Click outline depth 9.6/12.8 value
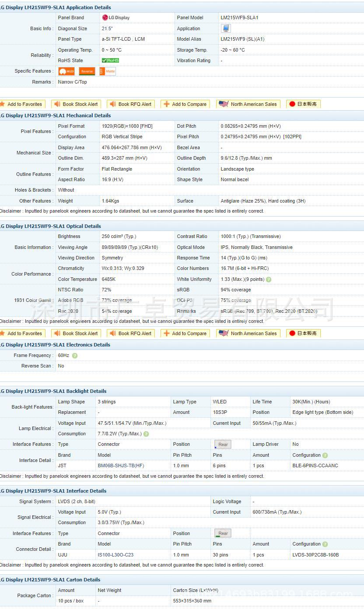364x609 pixels. tap(246, 158)
